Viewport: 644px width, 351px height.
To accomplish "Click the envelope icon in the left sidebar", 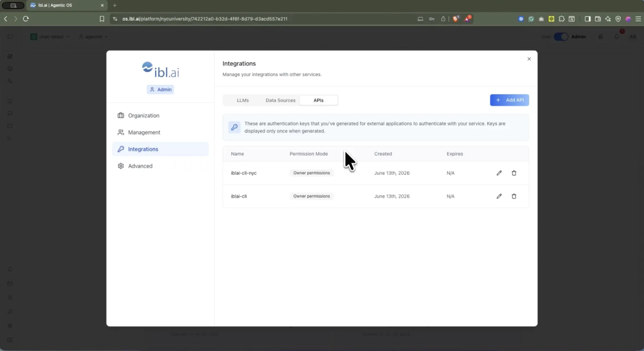I will click(10, 283).
